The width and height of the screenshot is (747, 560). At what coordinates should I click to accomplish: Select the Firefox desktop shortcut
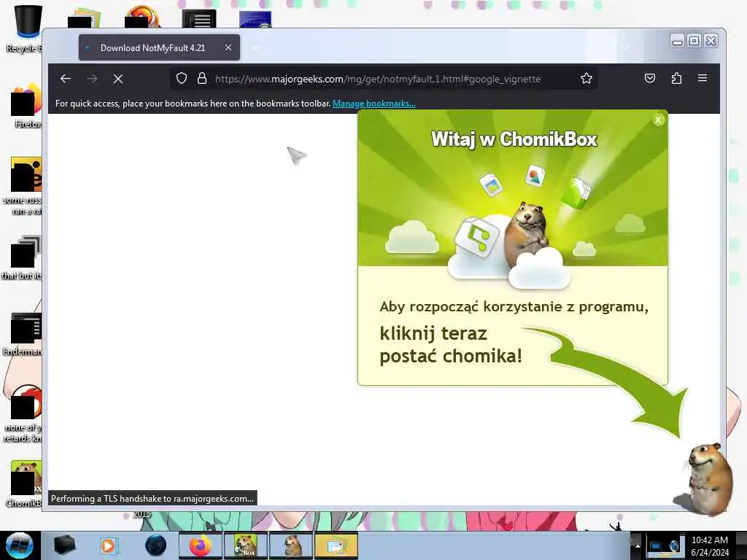tap(26, 105)
